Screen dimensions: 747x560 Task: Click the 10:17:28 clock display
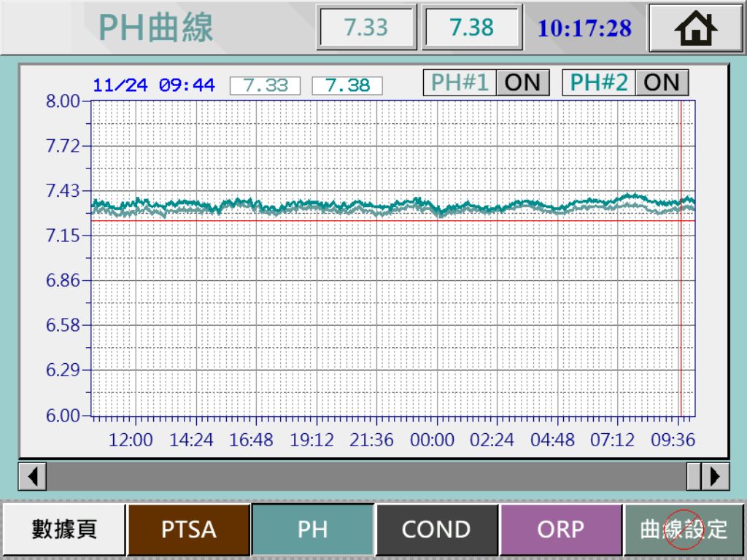point(584,28)
